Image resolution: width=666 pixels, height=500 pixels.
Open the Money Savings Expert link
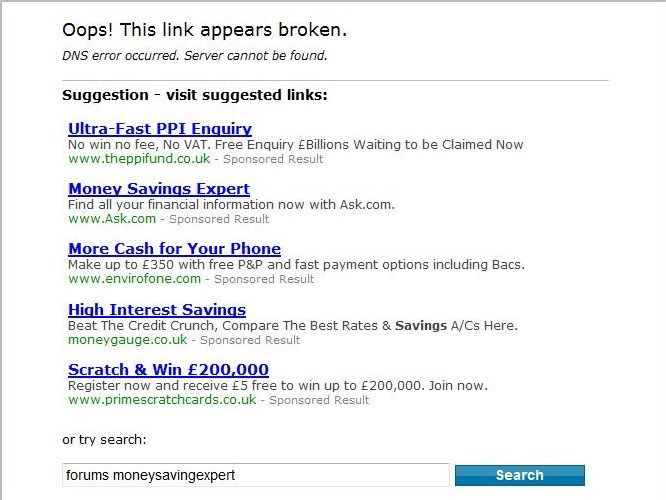click(159, 189)
